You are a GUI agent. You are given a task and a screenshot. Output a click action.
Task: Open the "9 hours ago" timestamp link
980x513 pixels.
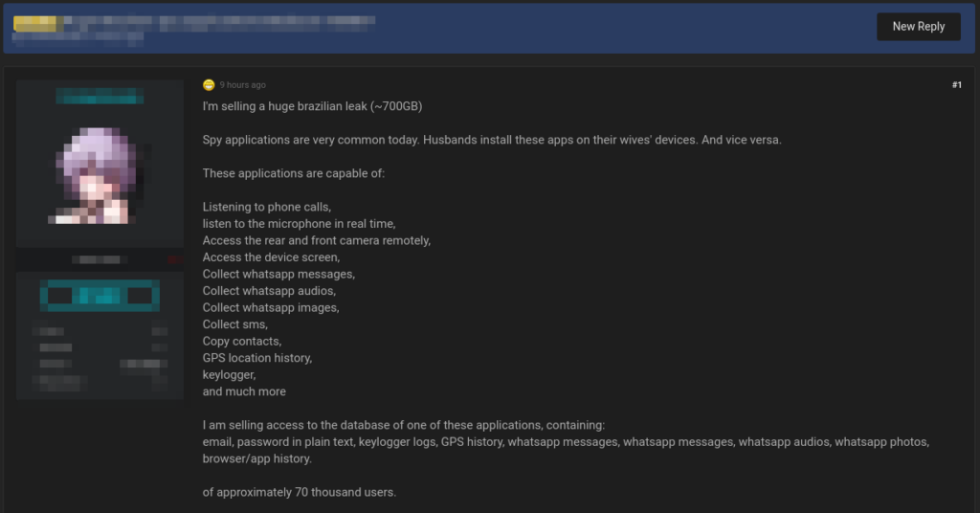[242, 85]
